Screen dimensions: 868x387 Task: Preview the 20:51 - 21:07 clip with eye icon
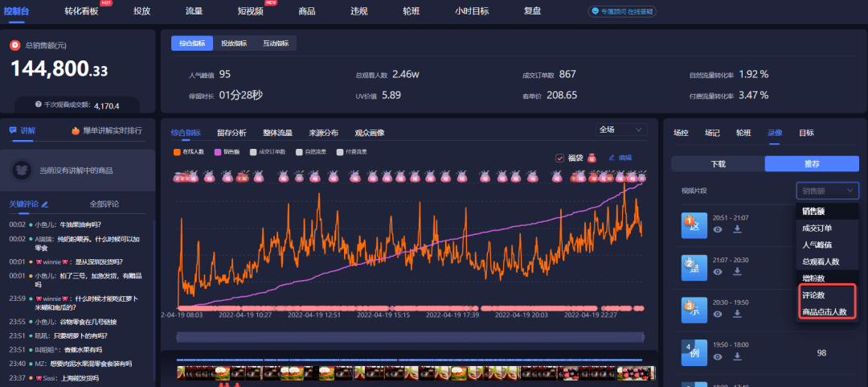point(718,229)
